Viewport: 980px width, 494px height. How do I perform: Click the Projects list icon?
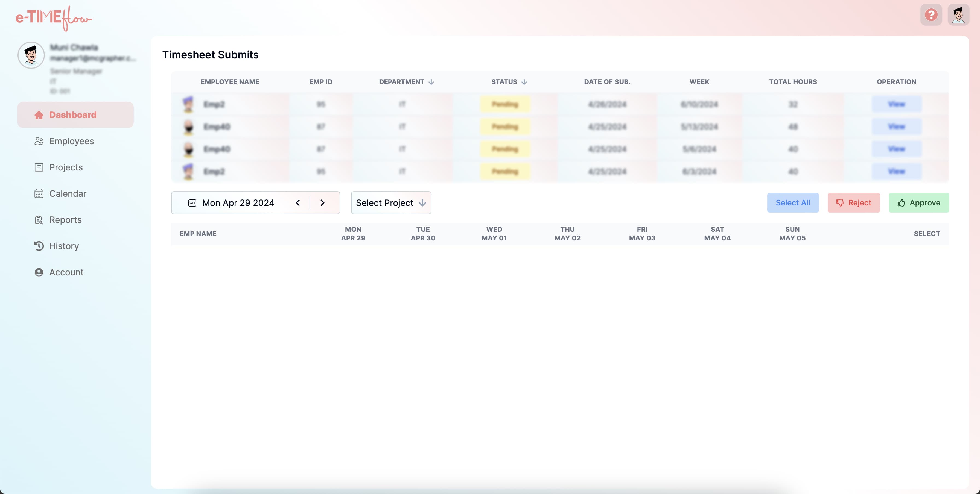39,167
